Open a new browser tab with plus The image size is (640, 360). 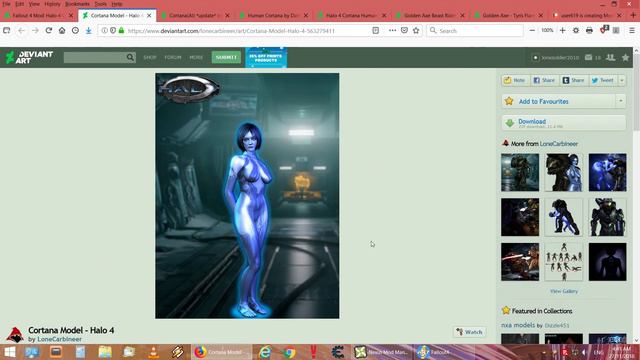tap(633, 15)
